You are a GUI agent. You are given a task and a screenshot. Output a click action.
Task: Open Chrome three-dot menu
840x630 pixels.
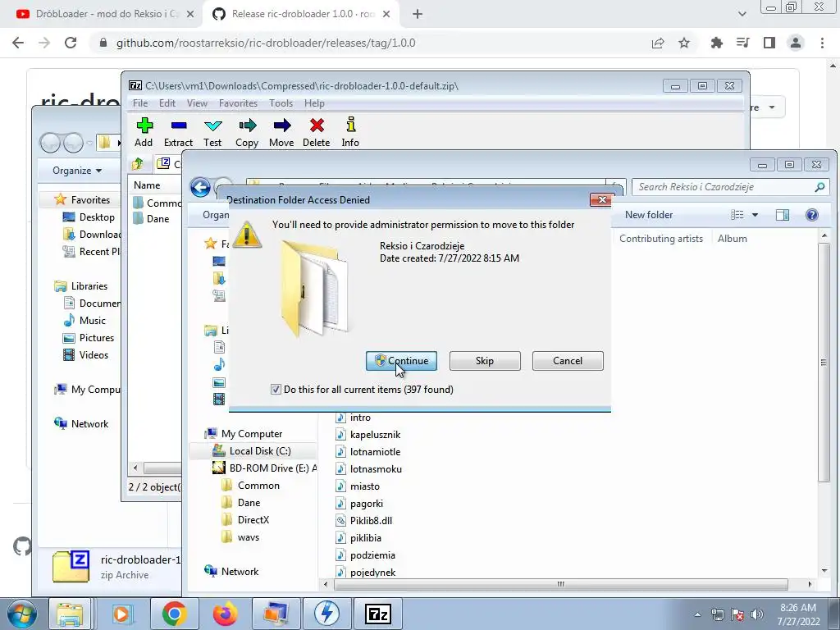(x=822, y=43)
